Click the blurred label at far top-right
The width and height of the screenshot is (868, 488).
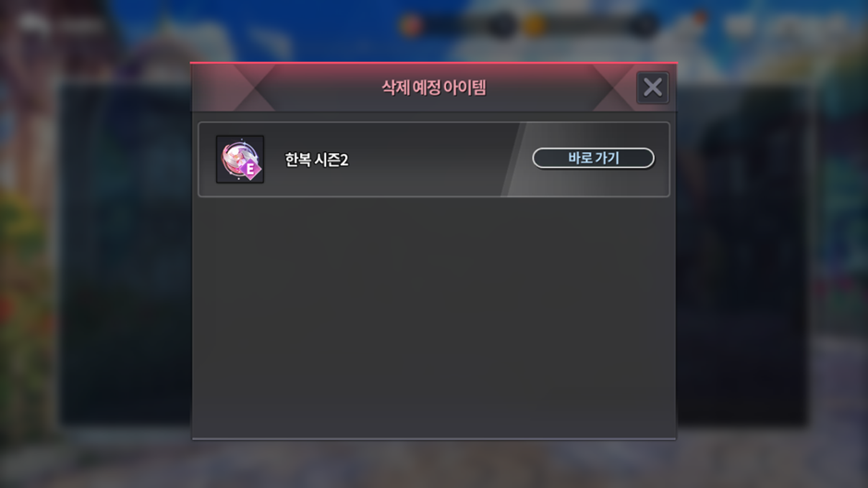808,24
